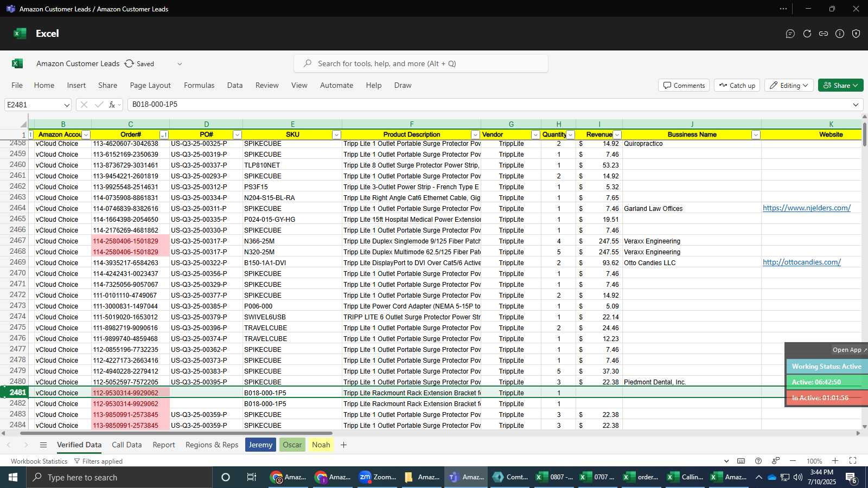Open the Amazon Account column filter dropdown
This screenshot has width=868, height=488.
(86, 135)
